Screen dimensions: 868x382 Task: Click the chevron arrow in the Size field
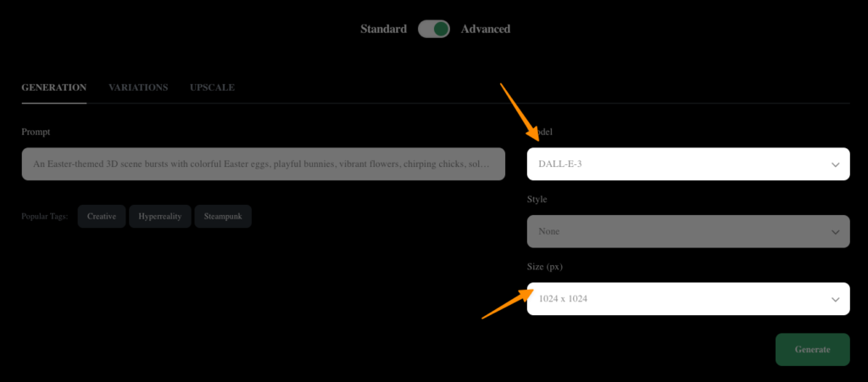coord(835,299)
